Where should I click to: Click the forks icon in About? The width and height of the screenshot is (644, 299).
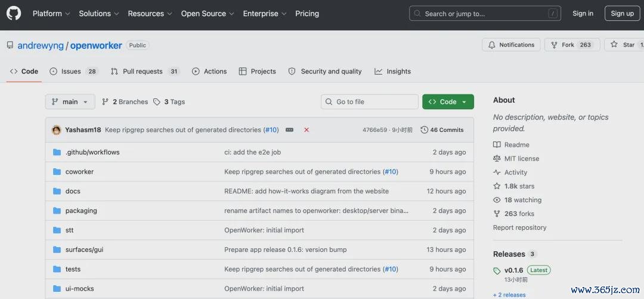pos(497,214)
